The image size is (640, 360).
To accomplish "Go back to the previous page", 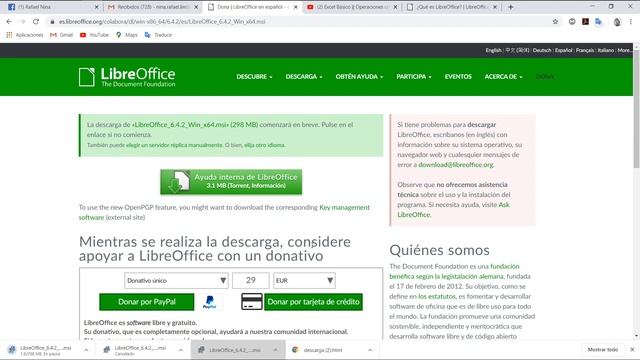I will coord(9,22).
